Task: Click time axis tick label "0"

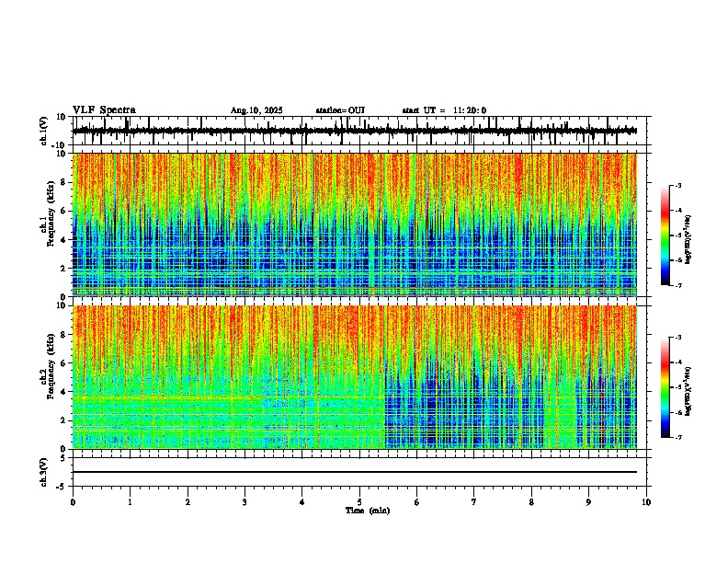Action: [x=73, y=502]
